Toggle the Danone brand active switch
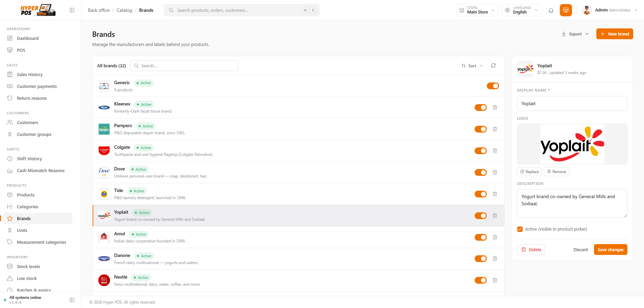Image resolution: width=644 pixels, height=308 pixels. tap(481, 259)
